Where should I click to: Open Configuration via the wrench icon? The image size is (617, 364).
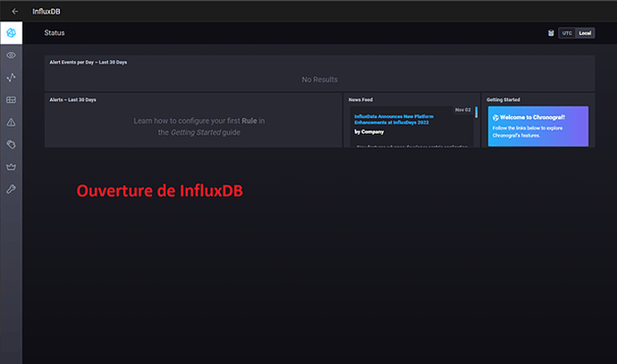tap(11, 190)
